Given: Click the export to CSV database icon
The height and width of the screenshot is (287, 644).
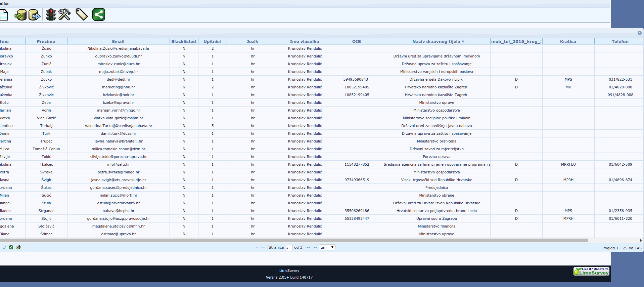Looking at the screenshot, I should [x=34, y=15].
